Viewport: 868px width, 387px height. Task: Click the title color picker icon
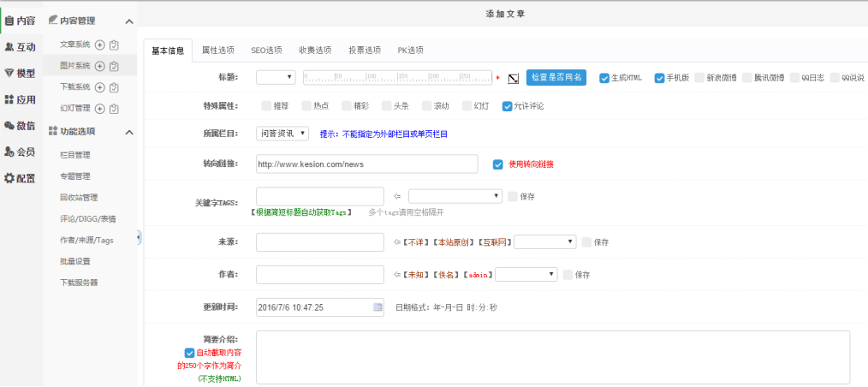click(513, 78)
